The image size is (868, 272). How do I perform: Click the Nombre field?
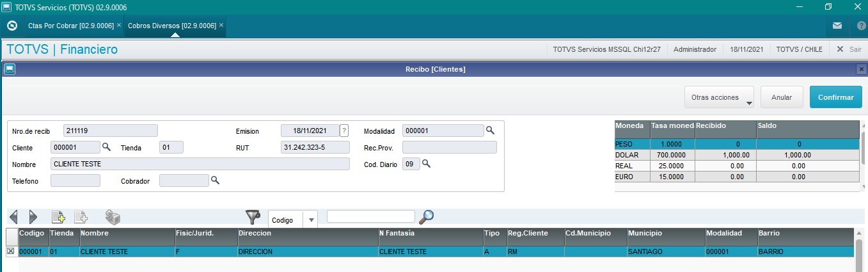(x=200, y=164)
